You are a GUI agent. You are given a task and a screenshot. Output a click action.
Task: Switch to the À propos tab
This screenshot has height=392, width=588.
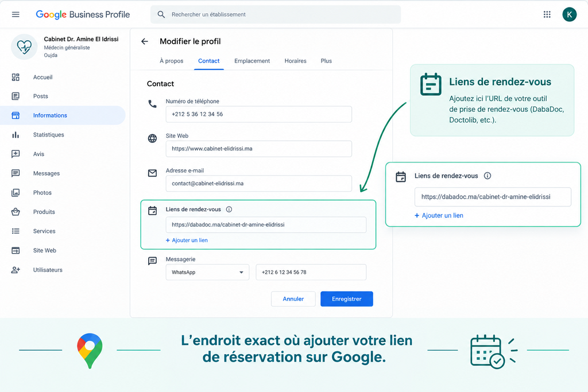(171, 61)
